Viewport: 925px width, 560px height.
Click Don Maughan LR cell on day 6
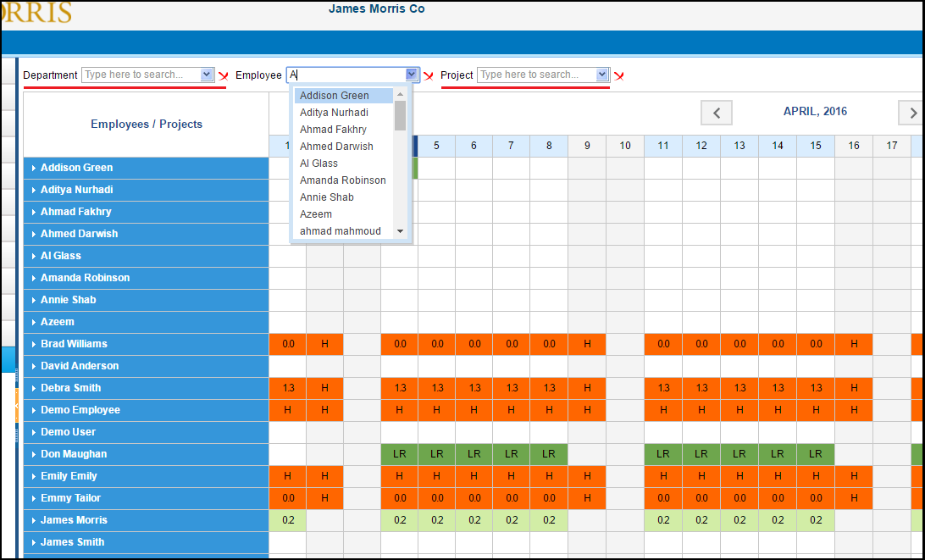(x=474, y=454)
